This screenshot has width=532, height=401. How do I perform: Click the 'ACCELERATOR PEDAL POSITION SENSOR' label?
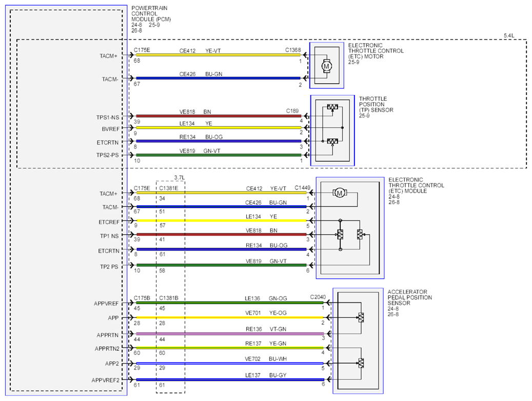pyautogui.click(x=409, y=297)
